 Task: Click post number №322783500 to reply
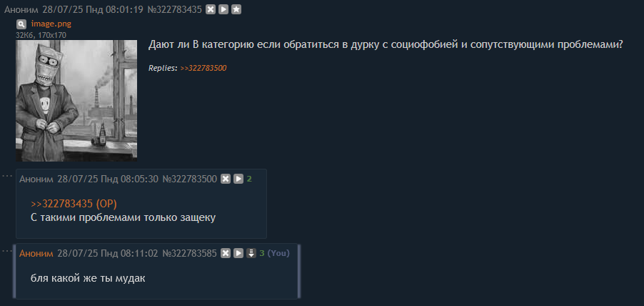click(x=190, y=179)
